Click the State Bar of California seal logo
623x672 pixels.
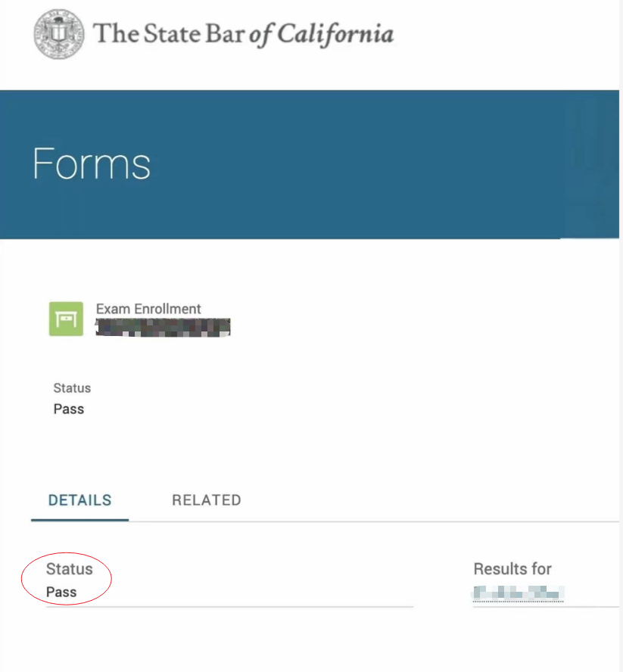(x=58, y=34)
